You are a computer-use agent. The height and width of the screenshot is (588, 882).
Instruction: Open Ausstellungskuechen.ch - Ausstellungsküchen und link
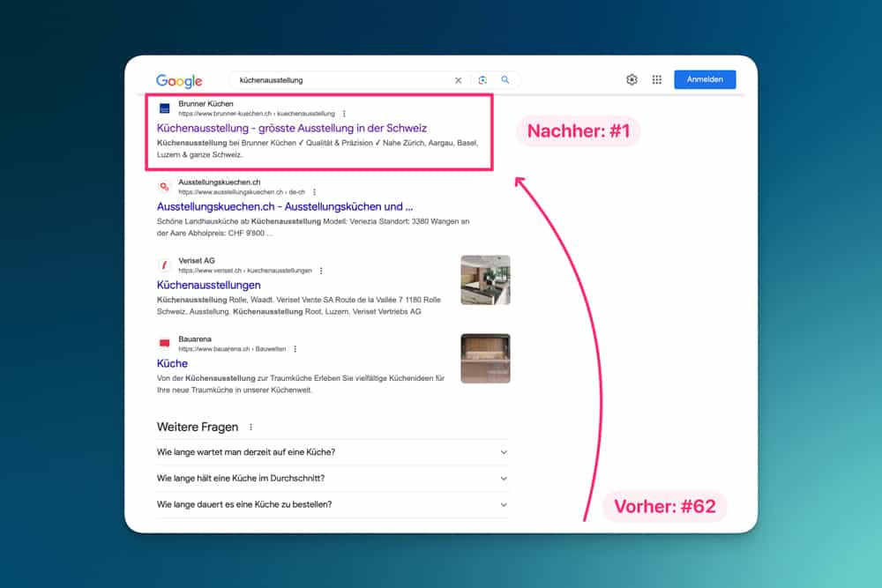point(285,207)
